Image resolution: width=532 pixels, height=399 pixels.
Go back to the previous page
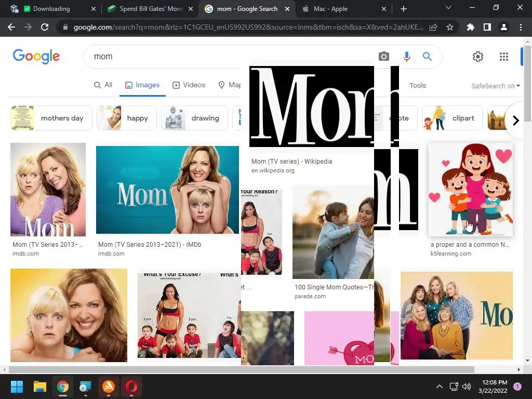[11, 27]
